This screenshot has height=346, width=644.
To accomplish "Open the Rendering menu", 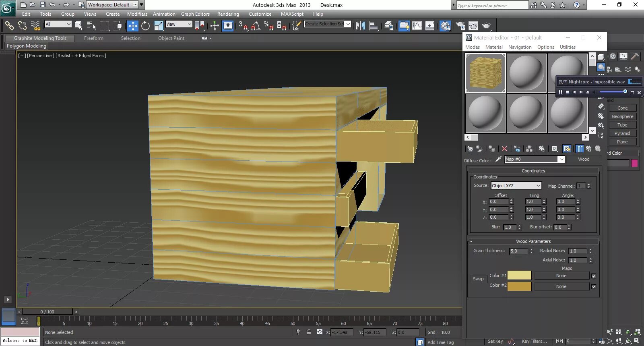I will 228,14.
